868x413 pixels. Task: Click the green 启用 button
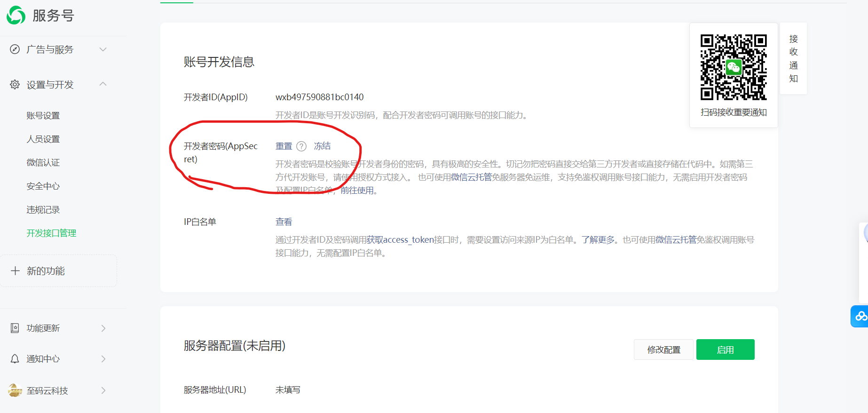[x=726, y=349]
